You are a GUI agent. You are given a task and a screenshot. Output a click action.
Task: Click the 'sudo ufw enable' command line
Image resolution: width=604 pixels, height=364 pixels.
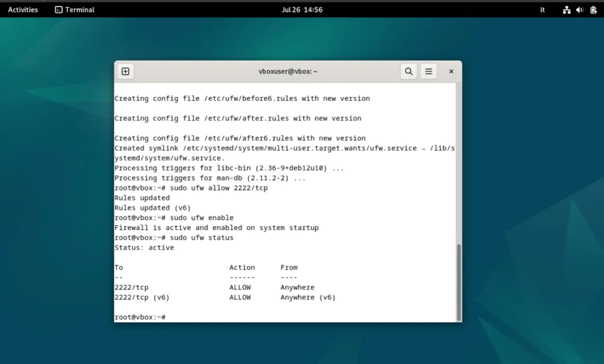tap(174, 218)
